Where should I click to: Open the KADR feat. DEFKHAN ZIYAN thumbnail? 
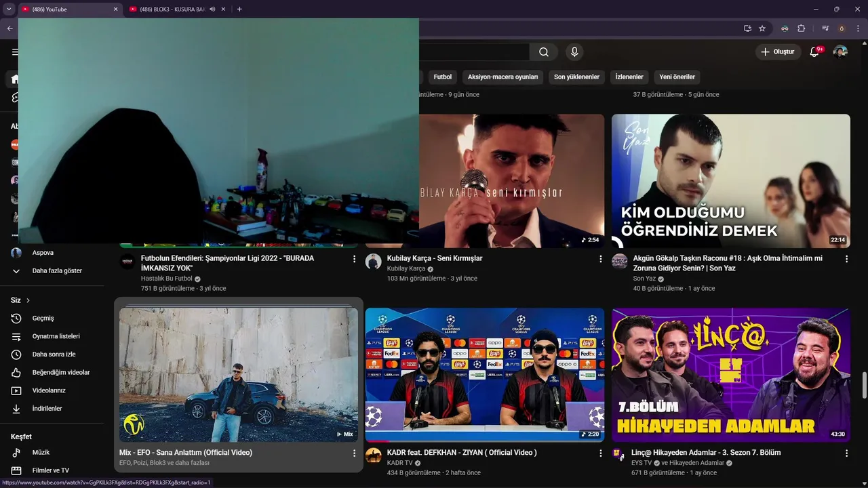pyautogui.click(x=485, y=375)
